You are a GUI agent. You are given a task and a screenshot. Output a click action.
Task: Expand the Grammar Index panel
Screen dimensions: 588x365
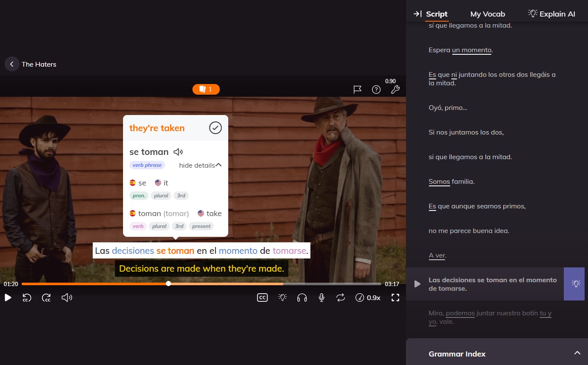point(497,354)
